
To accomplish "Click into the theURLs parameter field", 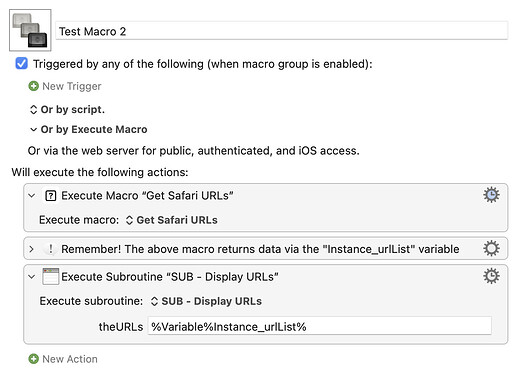I will 320,326.
